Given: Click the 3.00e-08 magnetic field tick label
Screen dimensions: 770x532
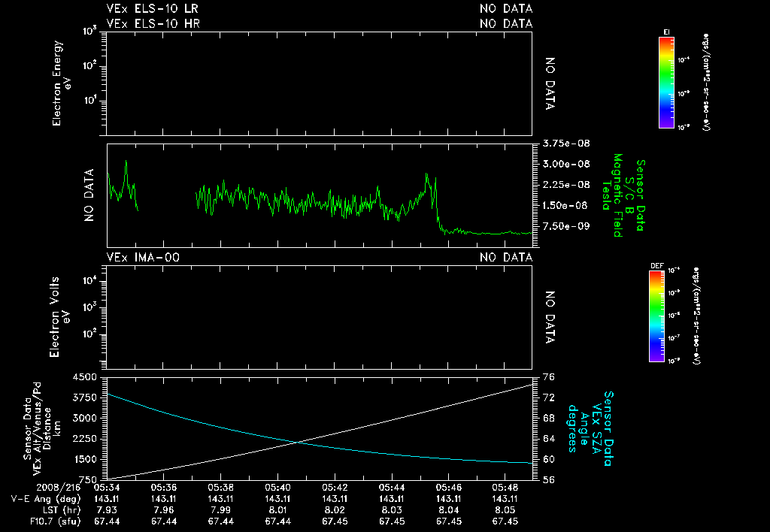Looking at the screenshot, I should 566,165.
